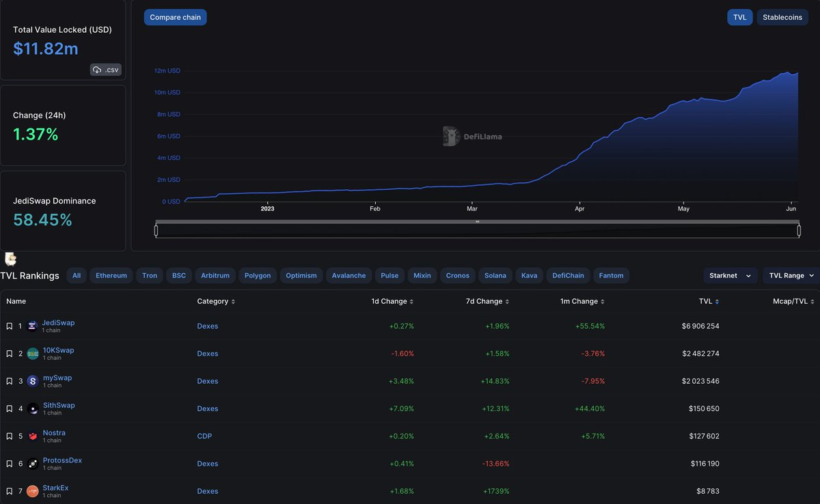This screenshot has height=504, width=820.
Task: Open the Nostra protocol page link
Action: tap(54, 432)
